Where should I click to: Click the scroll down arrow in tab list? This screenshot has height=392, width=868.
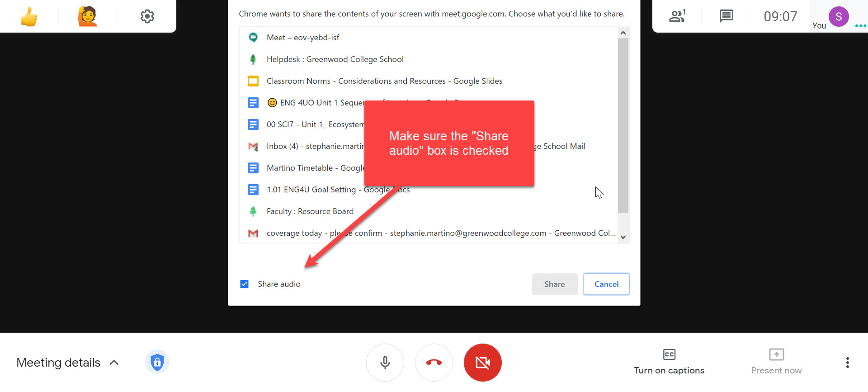click(623, 237)
